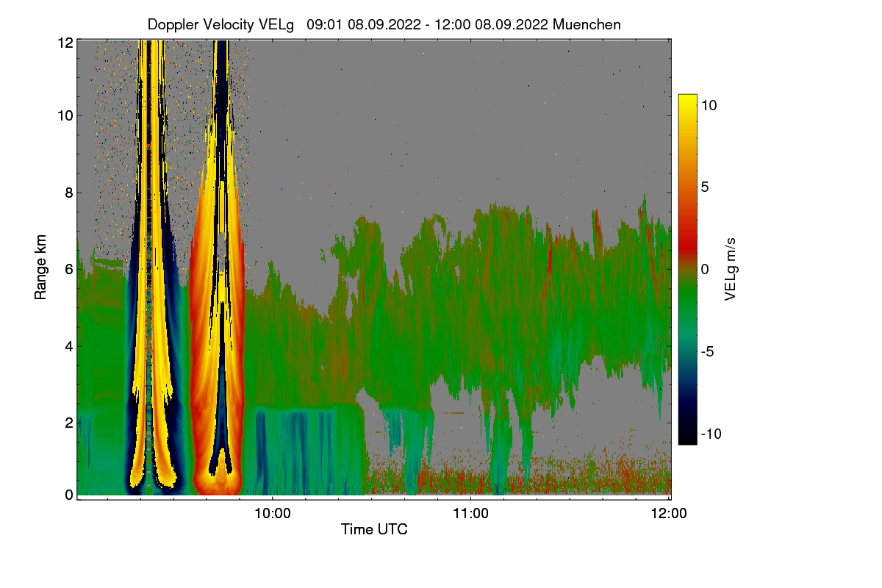Screen dimensions: 882x588
Task: Click the velocity colorbar gradient
Action: (x=687, y=269)
